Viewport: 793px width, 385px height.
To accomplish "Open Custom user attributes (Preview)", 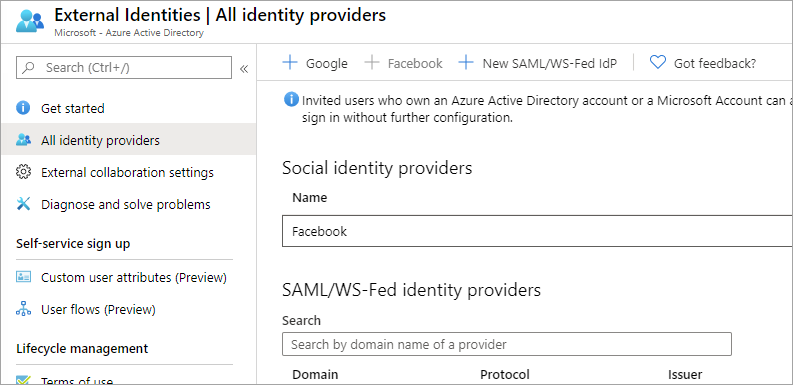I will [128, 277].
